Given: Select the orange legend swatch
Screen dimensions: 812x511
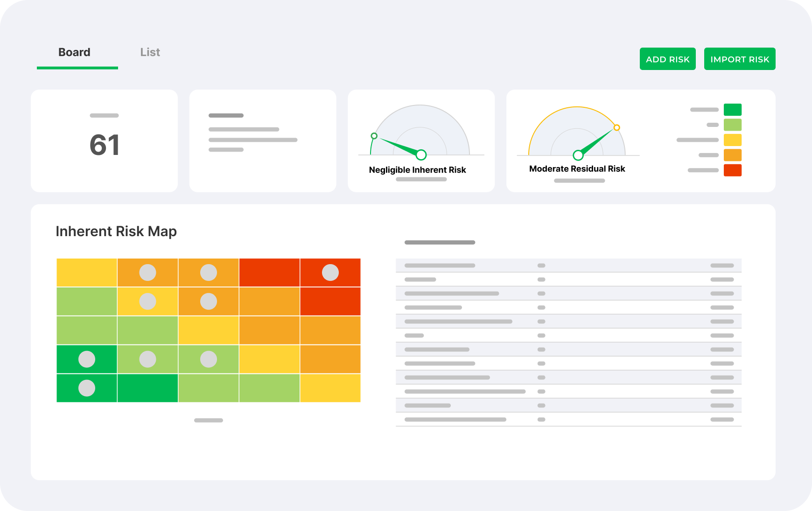Looking at the screenshot, I should click(733, 155).
